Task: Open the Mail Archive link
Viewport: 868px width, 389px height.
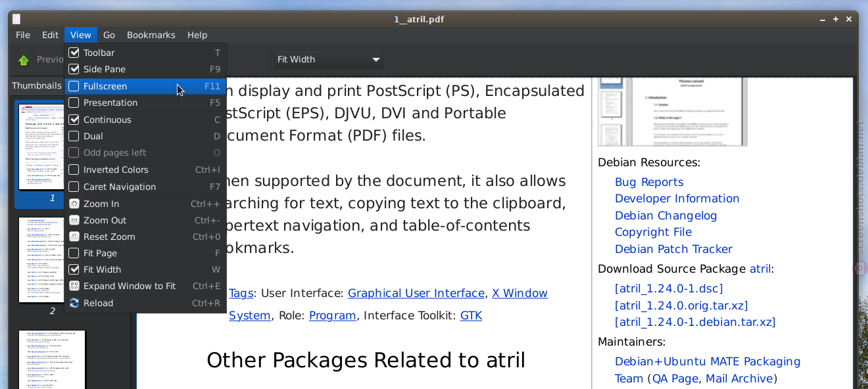Action: (x=739, y=378)
